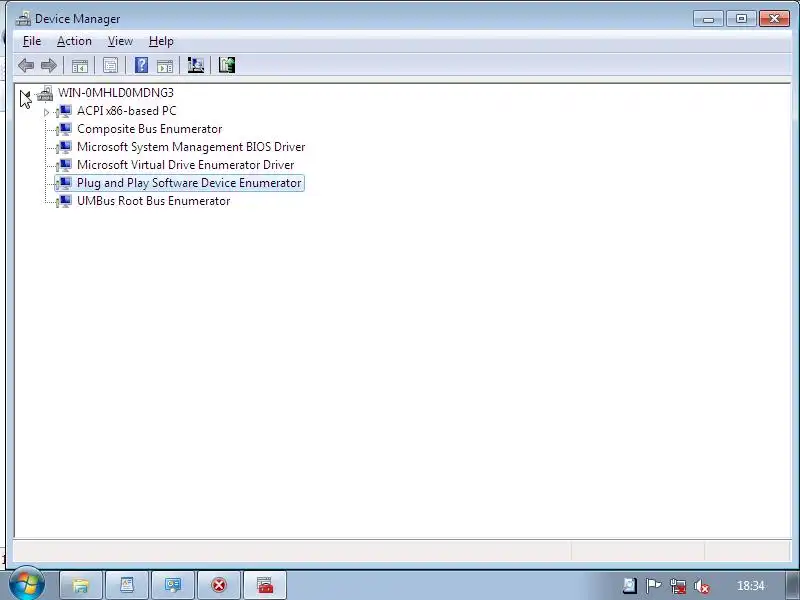Click the removable device tray icon
Viewport: 800px width, 600px height.
(630, 586)
